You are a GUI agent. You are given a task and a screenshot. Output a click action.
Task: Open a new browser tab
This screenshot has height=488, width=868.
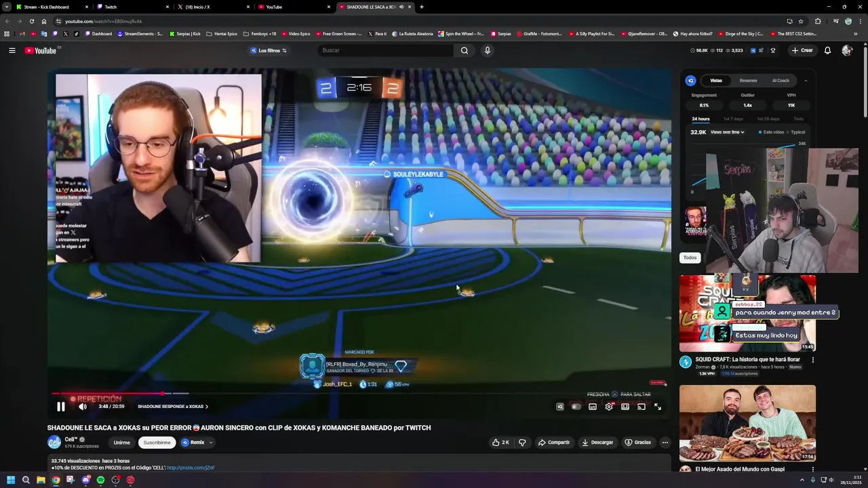pos(421,7)
